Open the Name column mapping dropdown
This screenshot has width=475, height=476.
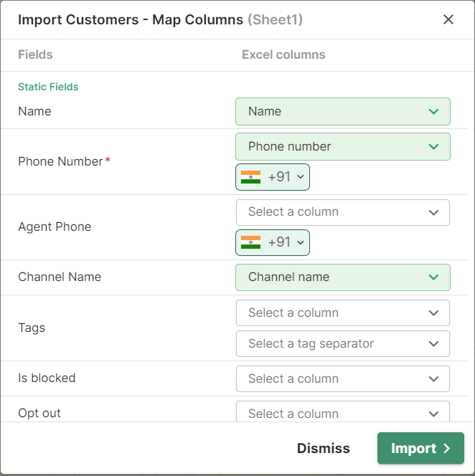342,112
